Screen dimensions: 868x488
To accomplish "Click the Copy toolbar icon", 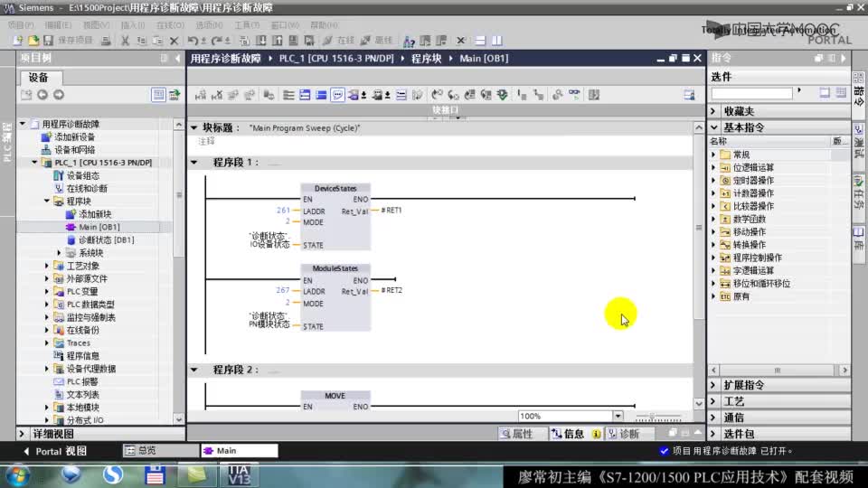I will click(141, 41).
